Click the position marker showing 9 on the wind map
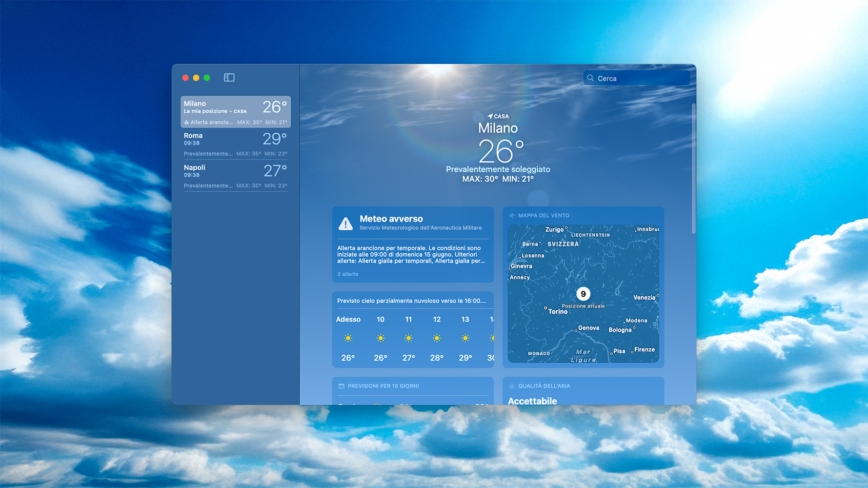 tap(584, 294)
